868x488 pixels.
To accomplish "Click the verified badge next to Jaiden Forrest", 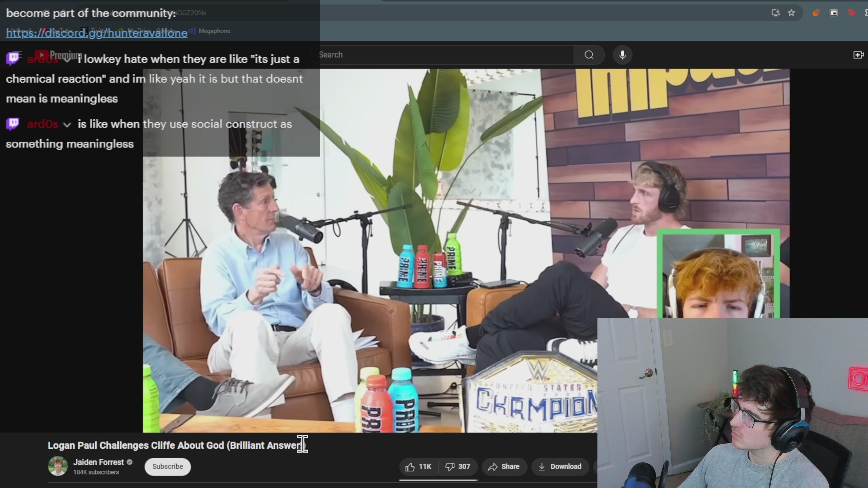I will [130, 462].
